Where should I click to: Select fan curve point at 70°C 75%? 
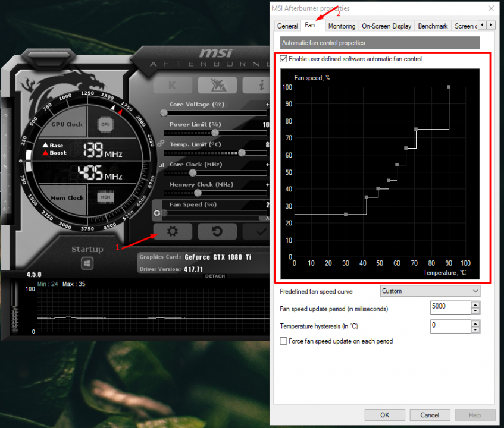[x=416, y=129]
